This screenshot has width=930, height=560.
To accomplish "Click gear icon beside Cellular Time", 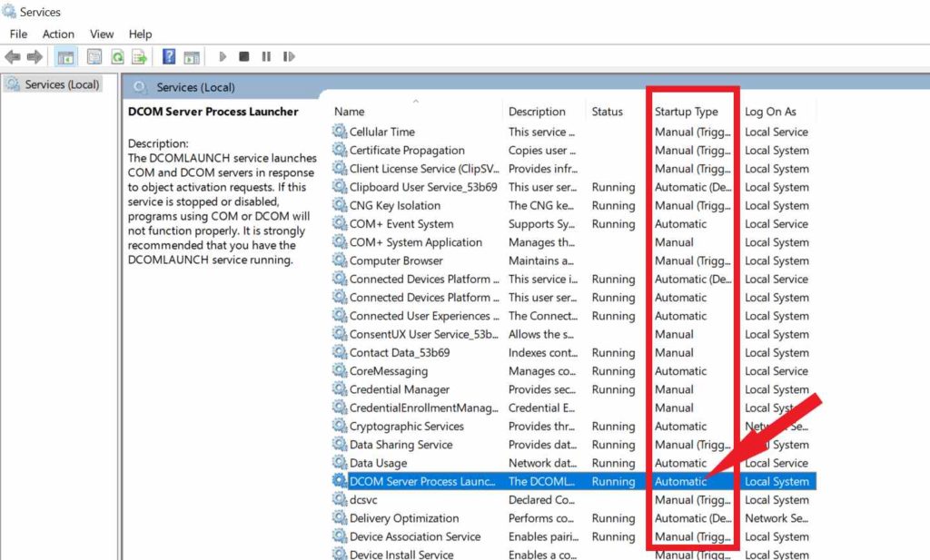I will click(x=340, y=131).
